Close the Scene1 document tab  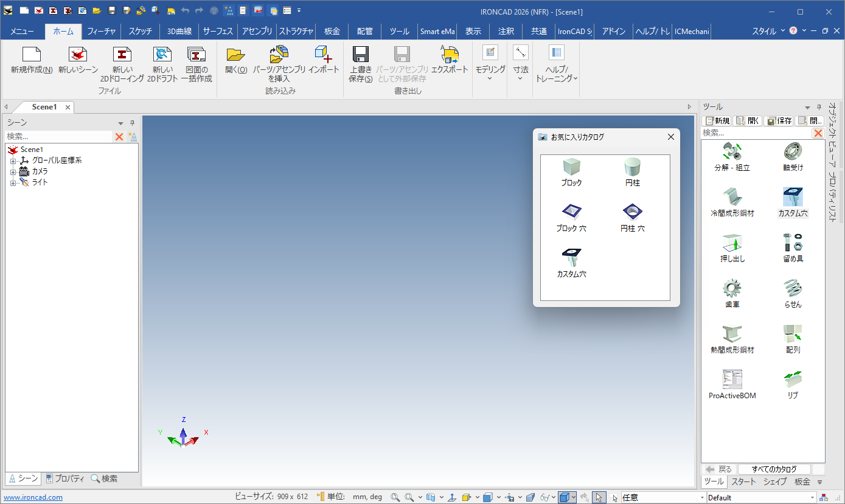click(x=68, y=108)
